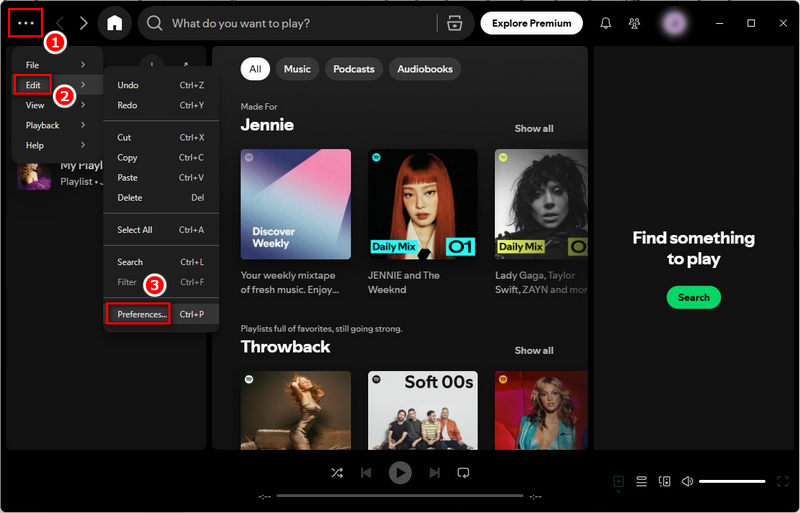Viewport: 800px width, 513px height.
Task: Expand the Help submenu
Action: [56, 145]
